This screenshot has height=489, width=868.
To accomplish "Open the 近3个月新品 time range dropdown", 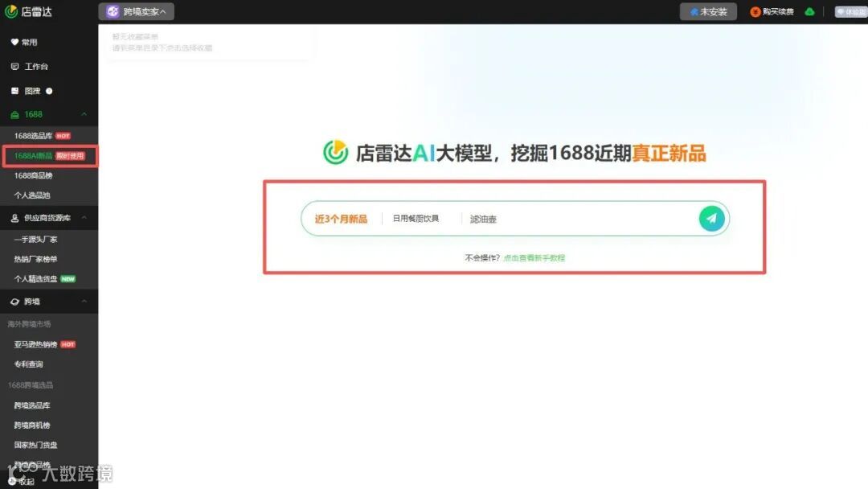I will 341,219.
